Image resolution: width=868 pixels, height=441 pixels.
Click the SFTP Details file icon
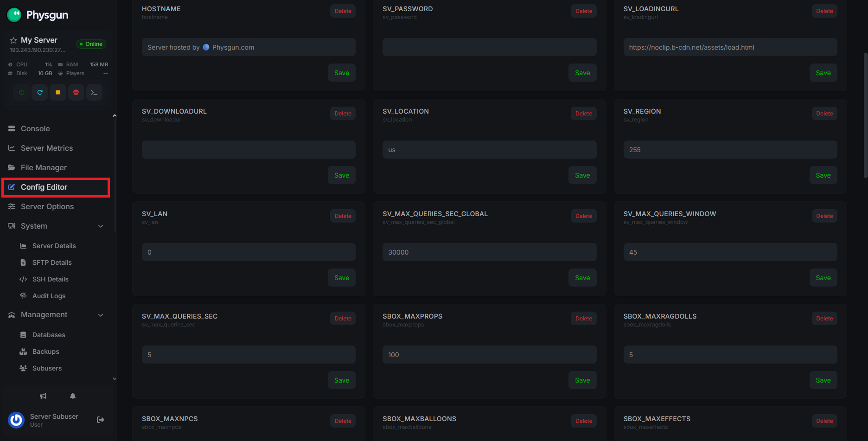click(23, 262)
